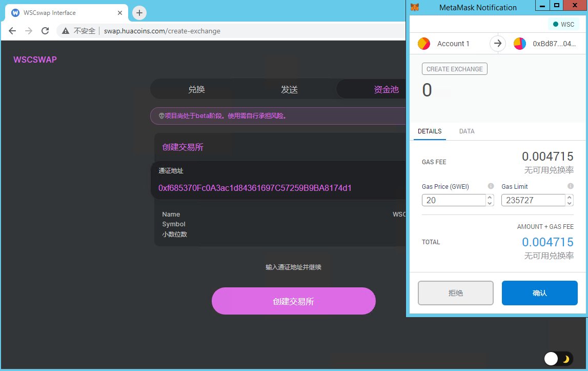This screenshot has width=588, height=371.
Task: Increase Gas Limit with up arrow
Action: pos(569,197)
